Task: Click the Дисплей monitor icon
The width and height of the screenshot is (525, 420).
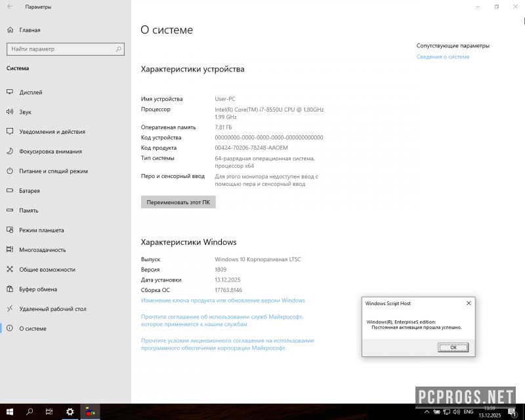Action: 10,92
